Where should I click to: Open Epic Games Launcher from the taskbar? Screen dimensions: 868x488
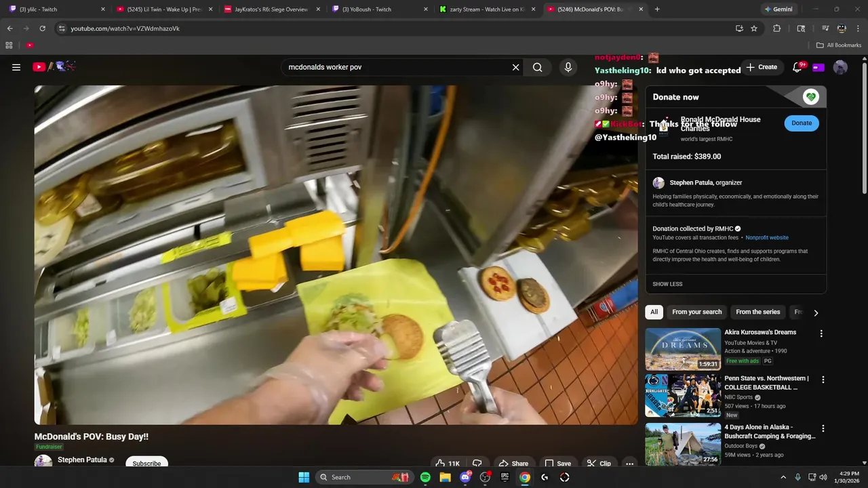tap(505, 477)
